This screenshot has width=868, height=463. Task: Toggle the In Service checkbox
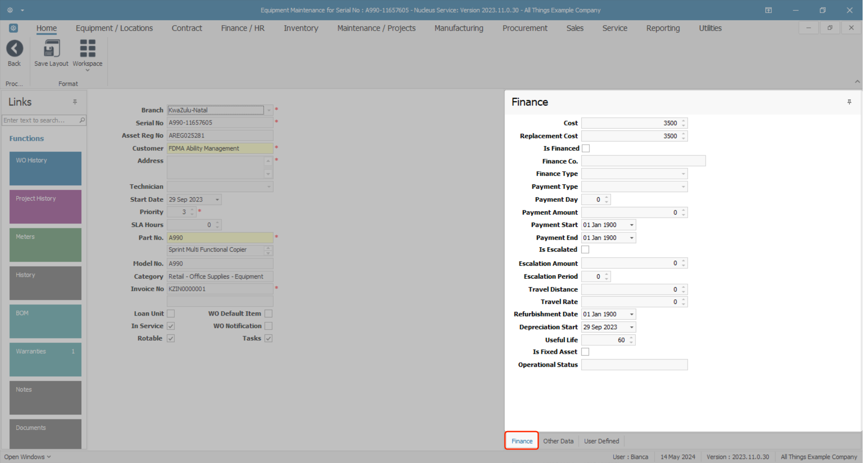[171, 326]
